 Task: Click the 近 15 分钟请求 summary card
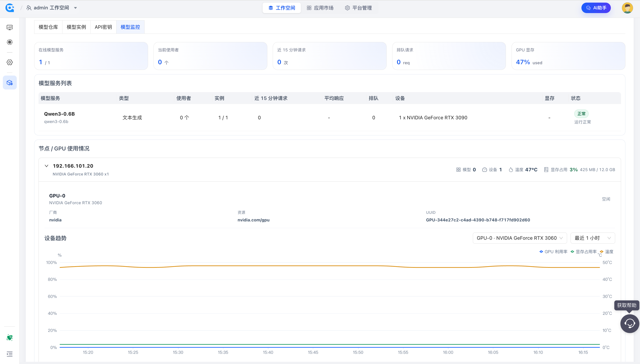pos(330,56)
